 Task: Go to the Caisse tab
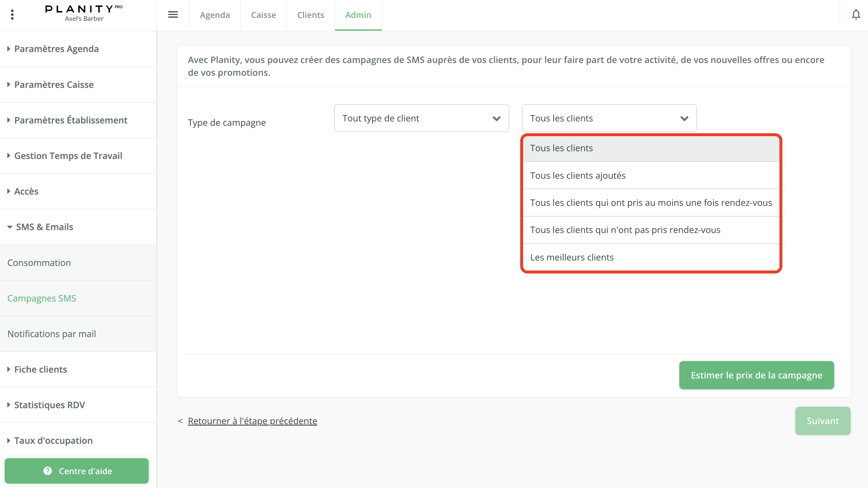pos(263,15)
